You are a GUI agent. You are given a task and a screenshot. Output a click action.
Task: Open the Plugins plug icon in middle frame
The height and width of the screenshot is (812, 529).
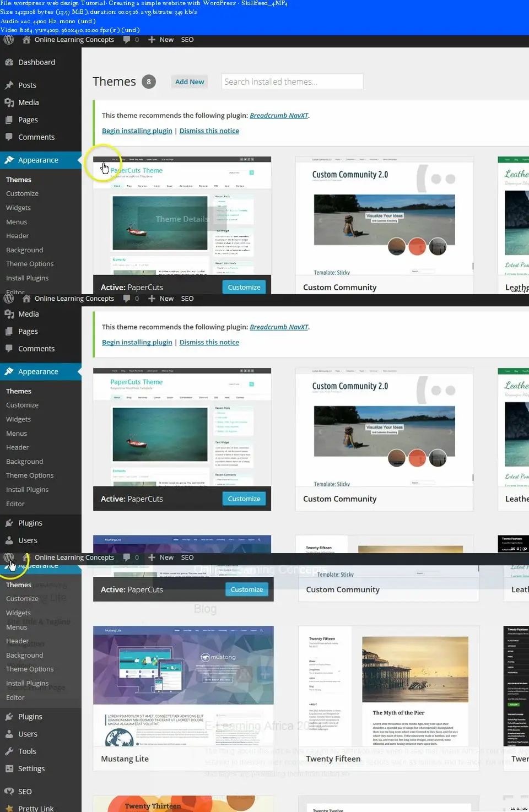point(9,523)
